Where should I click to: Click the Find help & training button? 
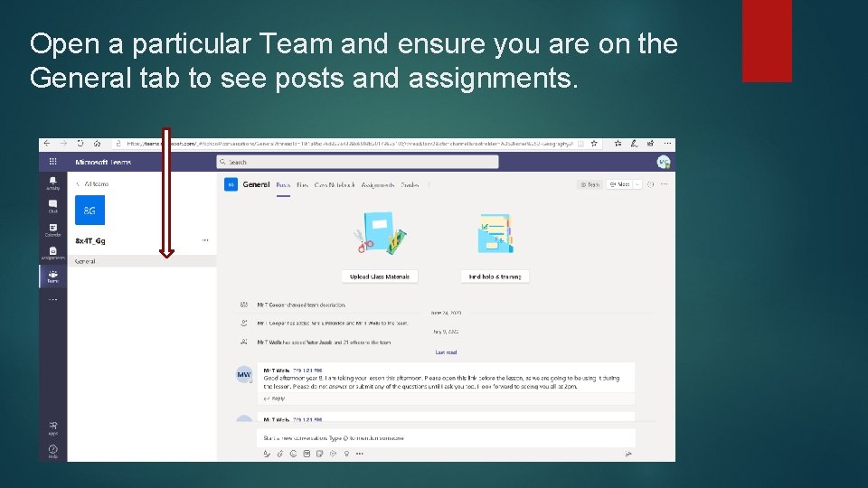click(495, 277)
